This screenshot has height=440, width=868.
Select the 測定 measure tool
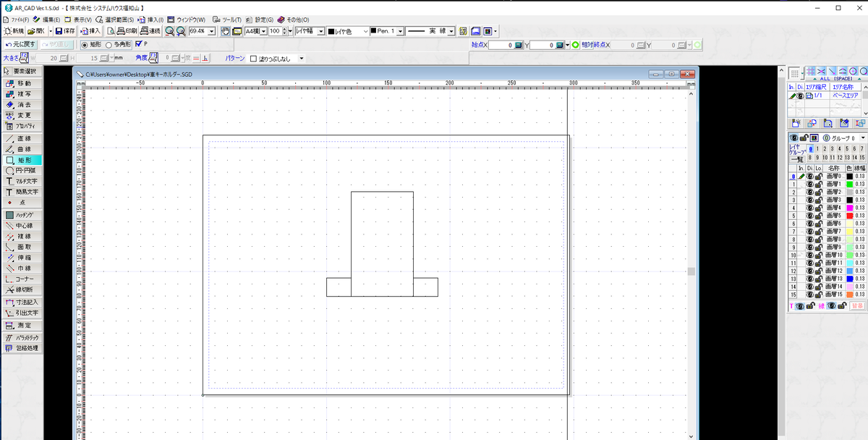point(22,325)
